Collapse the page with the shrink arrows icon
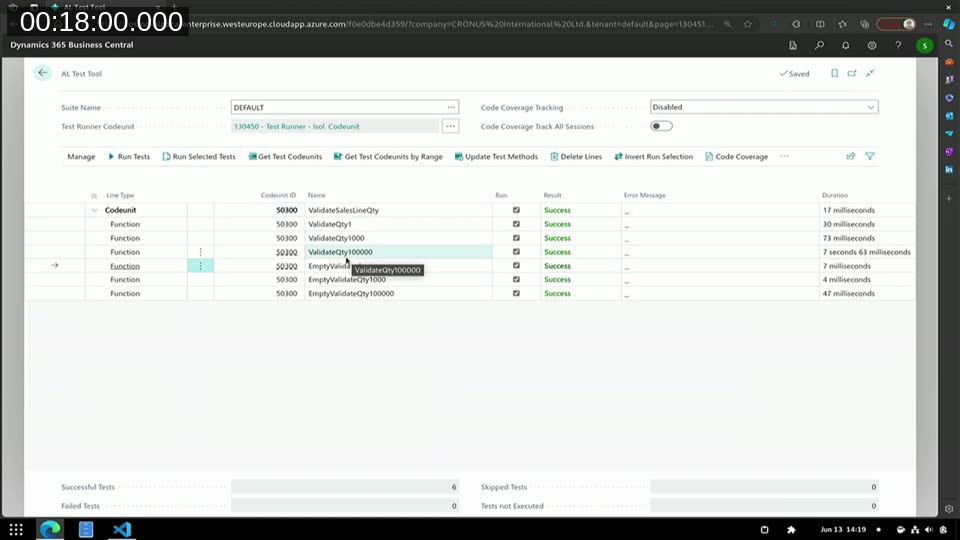 click(x=869, y=73)
